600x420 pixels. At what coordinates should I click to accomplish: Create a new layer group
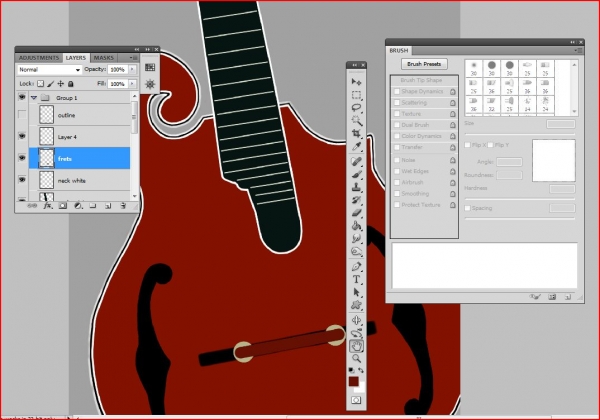[x=93, y=206]
